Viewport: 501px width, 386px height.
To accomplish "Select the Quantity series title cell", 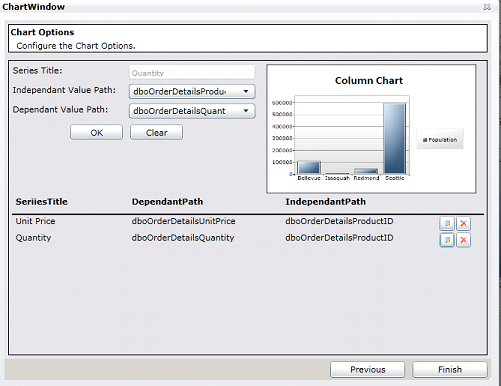I will pyautogui.click(x=33, y=238).
